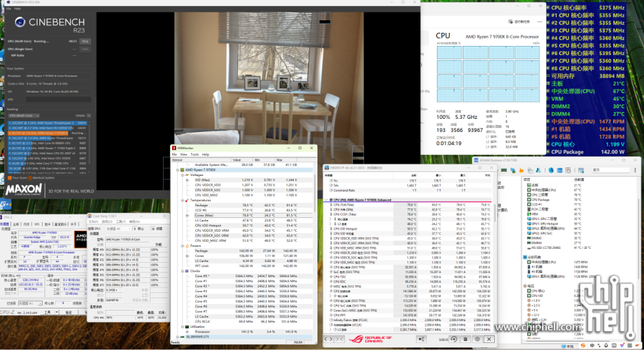Click the AIDA64 preferences window icon

pyautogui.click(x=581, y=170)
